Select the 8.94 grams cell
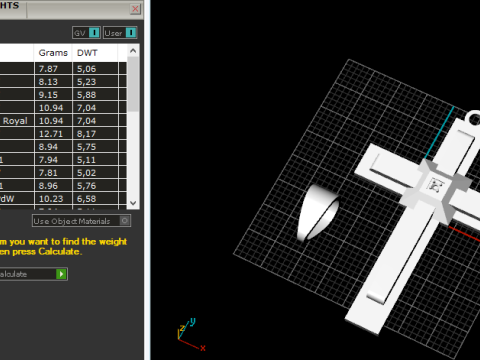Viewport: 480px width, 360px height. (53, 147)
